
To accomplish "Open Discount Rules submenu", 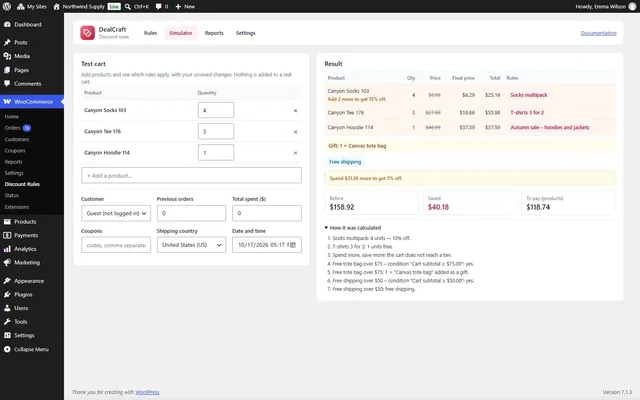I will pos(22,184).
